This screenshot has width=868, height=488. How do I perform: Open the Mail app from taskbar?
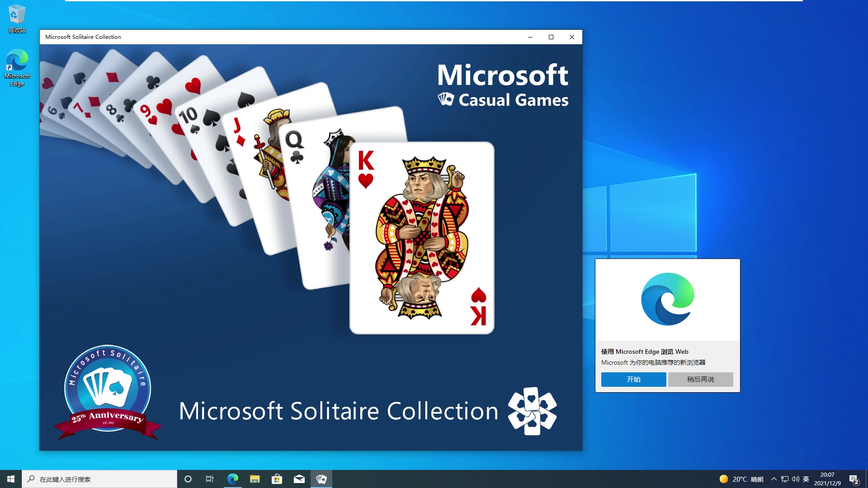[x=299, y=479]
